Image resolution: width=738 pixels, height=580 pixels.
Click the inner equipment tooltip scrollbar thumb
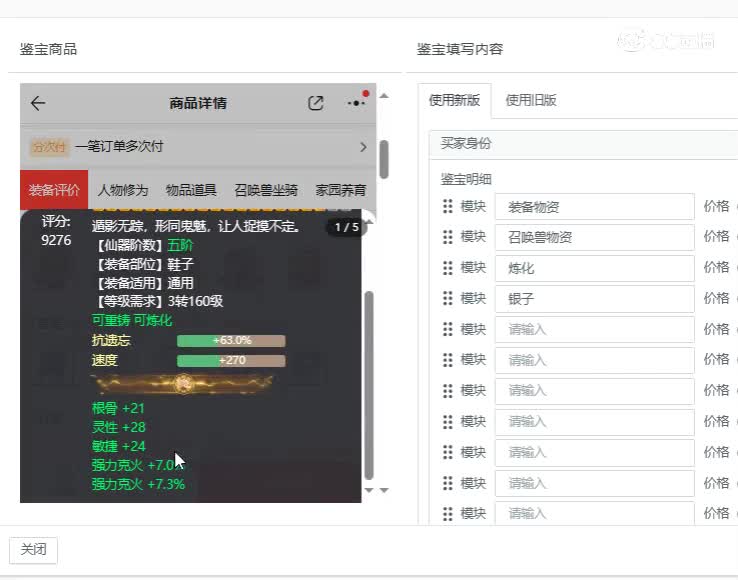369,386
